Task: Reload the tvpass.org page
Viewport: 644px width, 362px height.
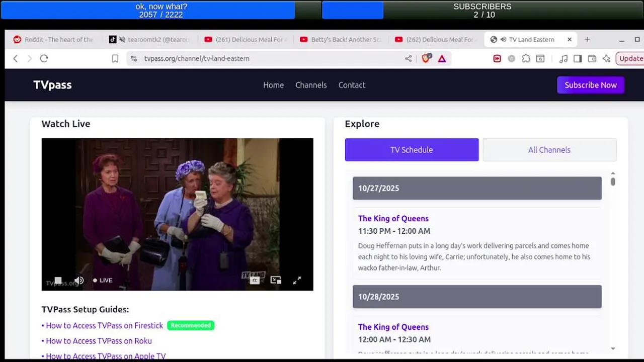Action: (44, 58)
